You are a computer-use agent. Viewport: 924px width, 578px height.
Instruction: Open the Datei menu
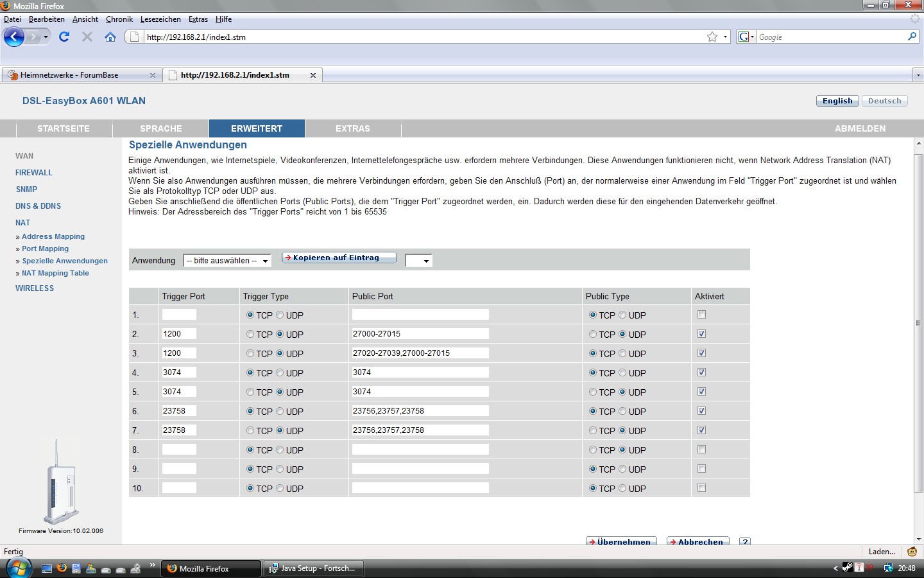coord(12,19)
